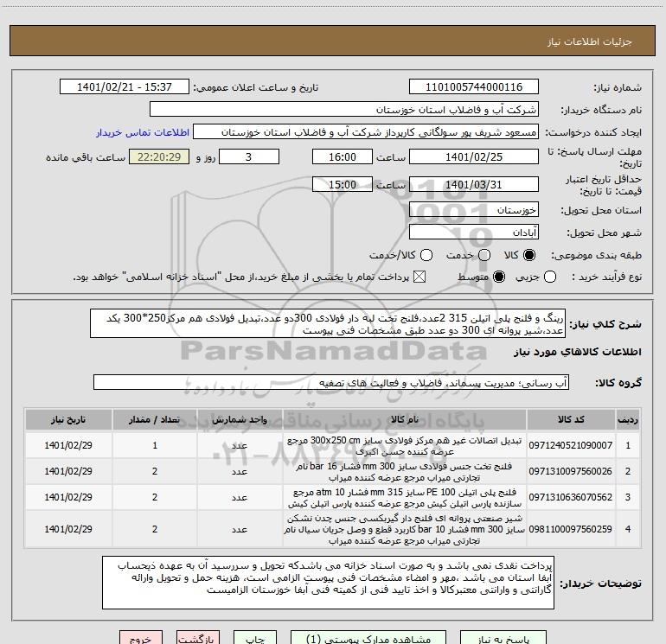666x644 pixels.
Task: Select the خدمت radio button
Action: point(484,256)
